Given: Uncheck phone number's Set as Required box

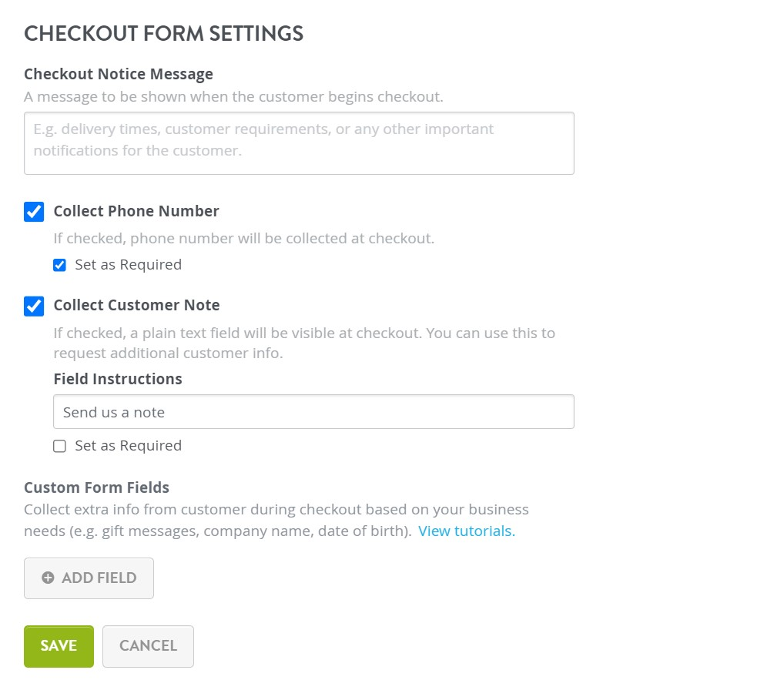Looking at the screenshot, I should (59, 265).
